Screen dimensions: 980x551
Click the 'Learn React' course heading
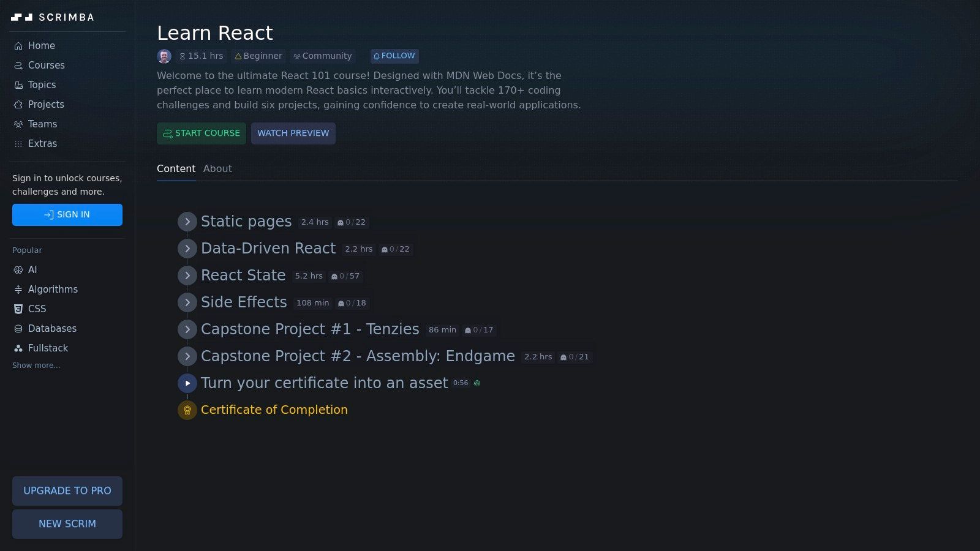215,33
